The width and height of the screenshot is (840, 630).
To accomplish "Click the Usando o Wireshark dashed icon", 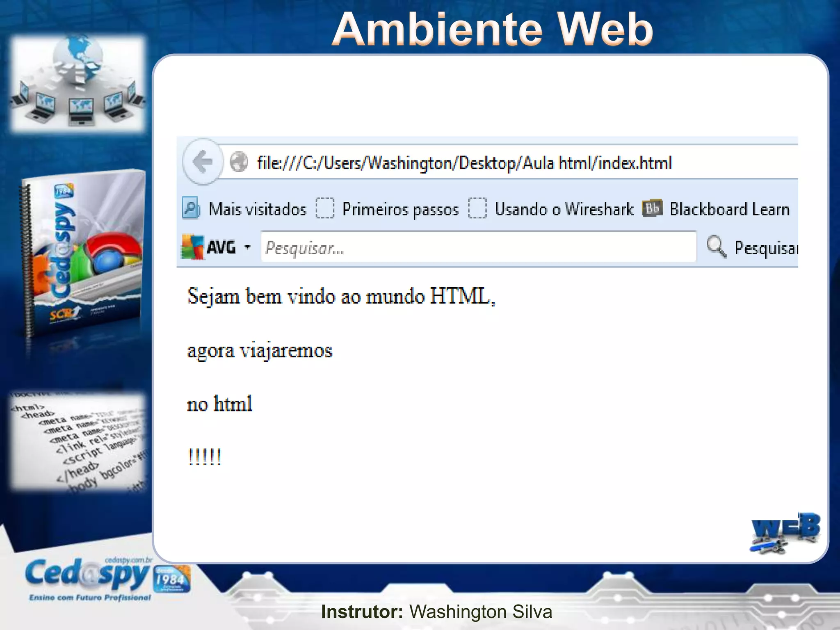I will coord(477,208).
